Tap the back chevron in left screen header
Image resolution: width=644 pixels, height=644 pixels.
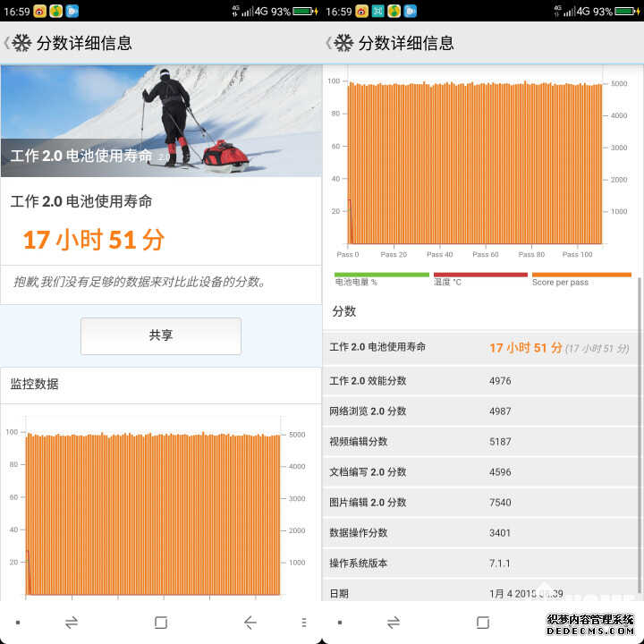(6, 43)
